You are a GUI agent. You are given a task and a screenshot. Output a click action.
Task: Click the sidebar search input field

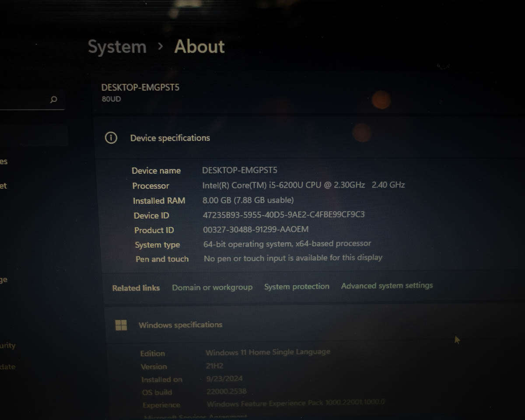click(x=26, y=99)
